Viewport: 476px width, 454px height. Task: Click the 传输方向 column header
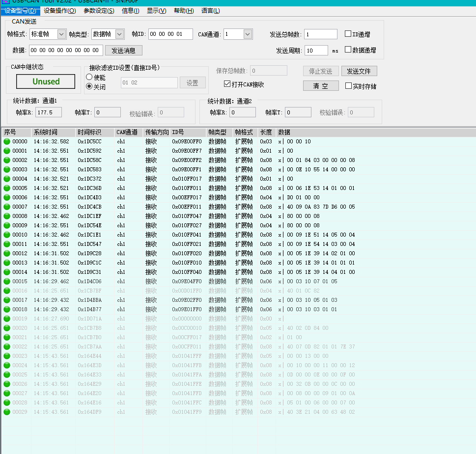(156, 132)
